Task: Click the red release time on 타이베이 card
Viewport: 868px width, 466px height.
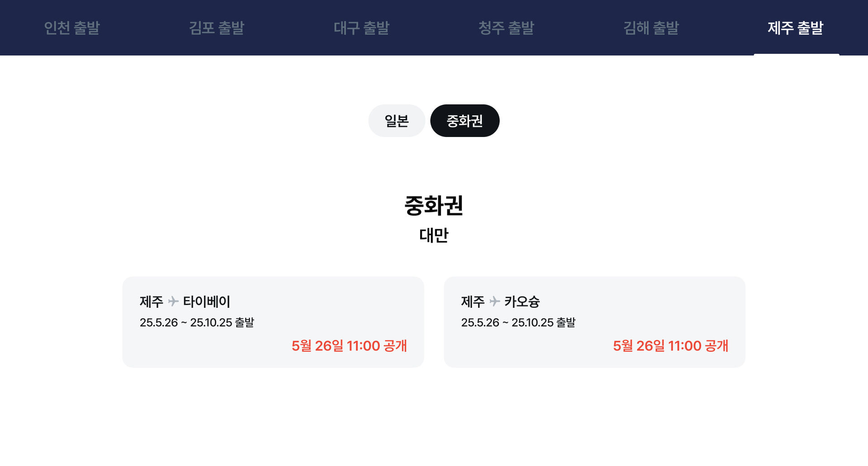Action: pyautogui.click(x=349, y=346)
